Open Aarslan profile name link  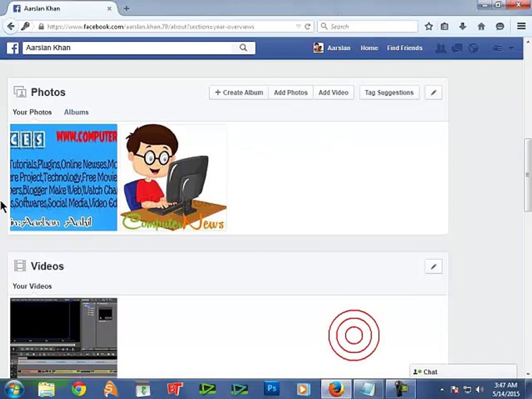click(339, 48)
